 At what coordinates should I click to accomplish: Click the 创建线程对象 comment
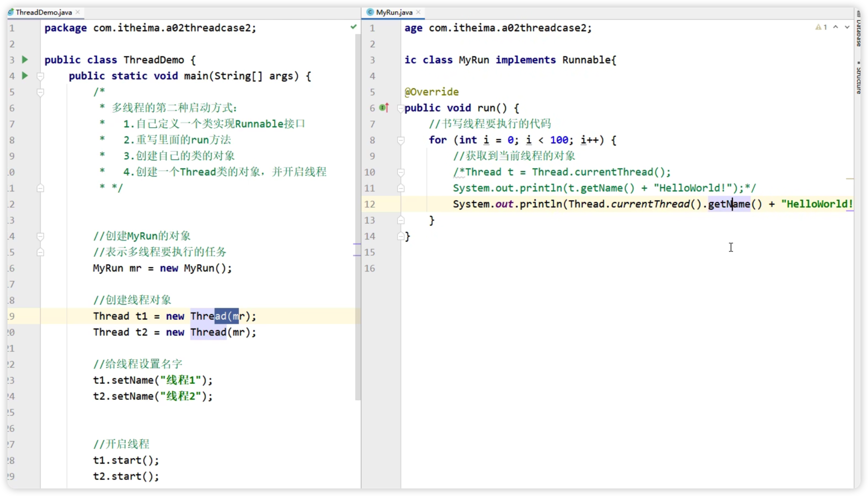click(x=132, y=300)
